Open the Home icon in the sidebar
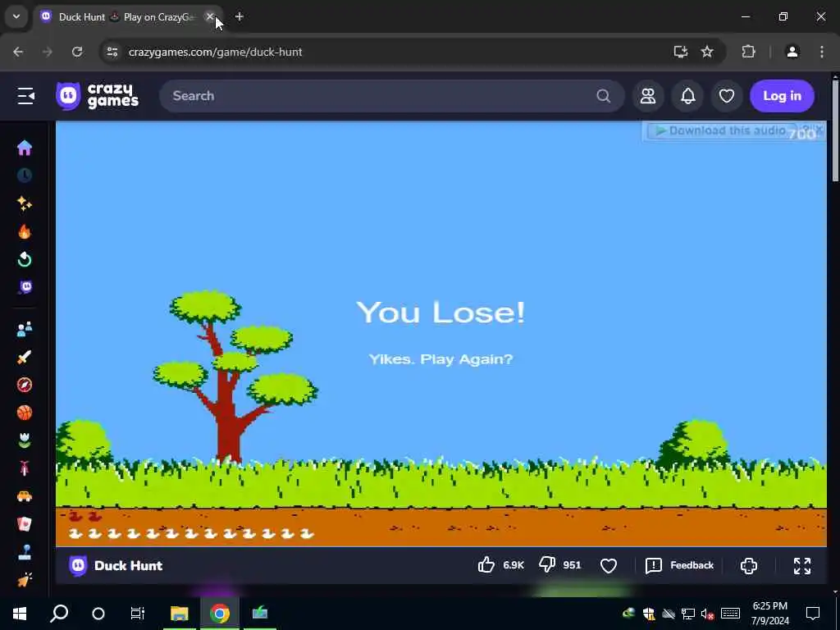 tap(25, 148)
